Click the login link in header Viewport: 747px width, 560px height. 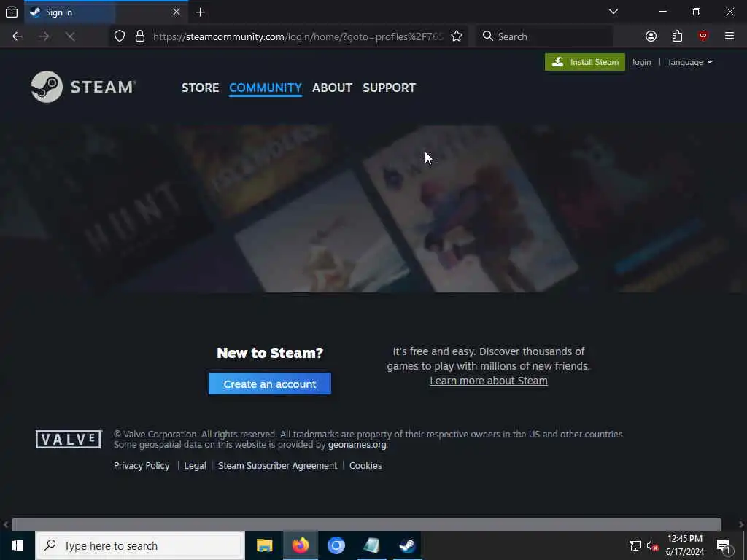(641, 63)
